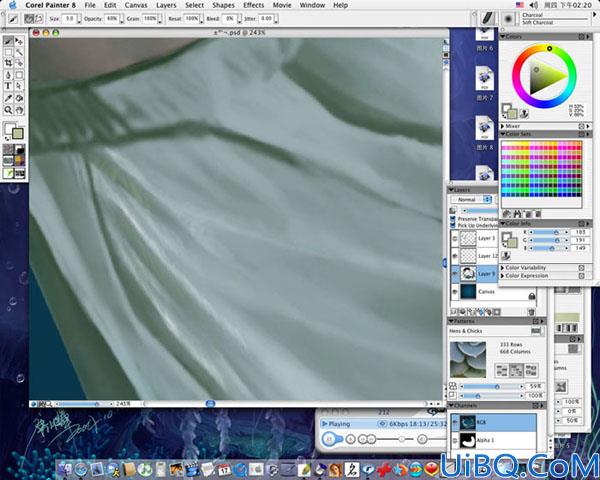Viewport: 600px width, 480px height.
Task: Open the Movie menu
Action: pos(282,5)
